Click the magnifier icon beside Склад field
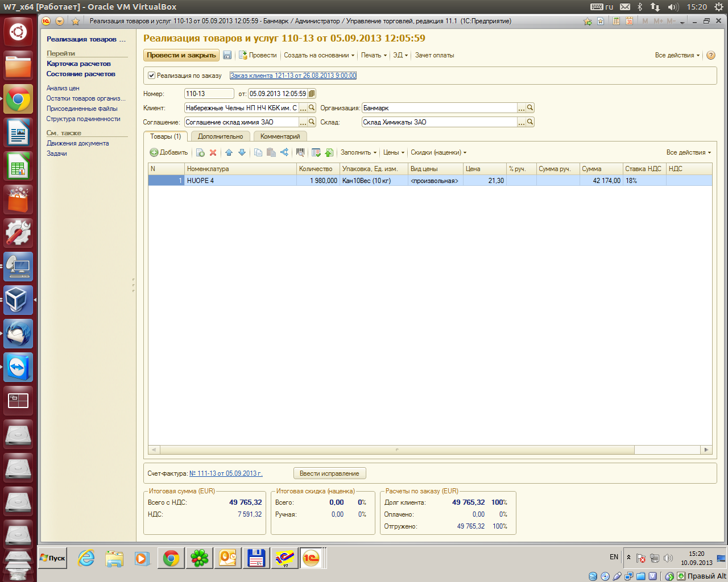 tap(530, 122)
